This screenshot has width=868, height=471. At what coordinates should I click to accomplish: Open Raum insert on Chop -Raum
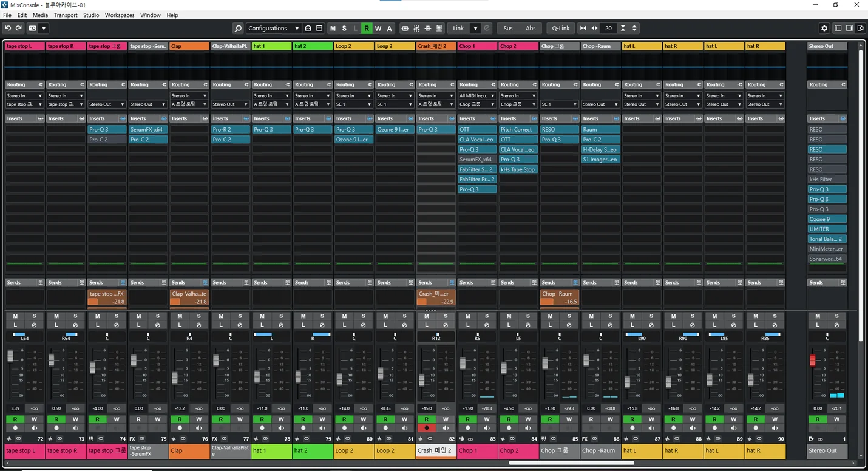tap(601, 129)
